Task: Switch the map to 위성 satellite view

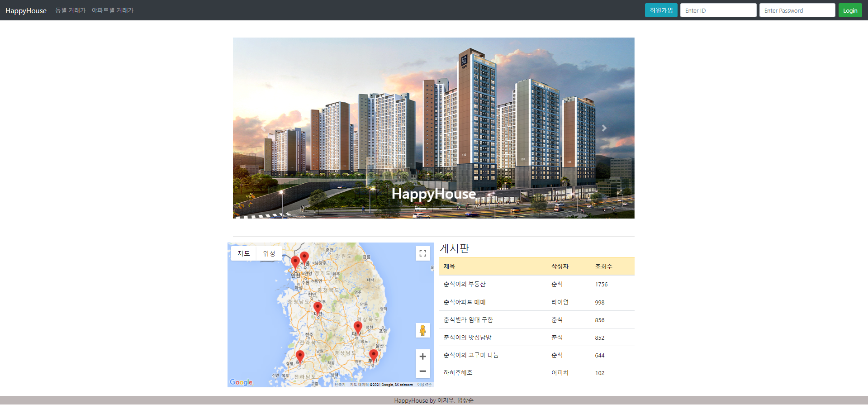Action: (x=268, y=253)
